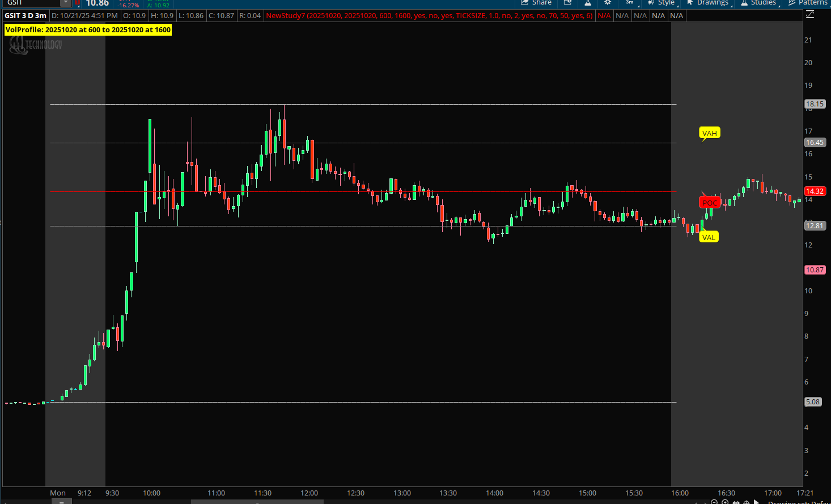Click the 18.15 price level marker
This screenshot has height=504, width=831.
(815, 104)
